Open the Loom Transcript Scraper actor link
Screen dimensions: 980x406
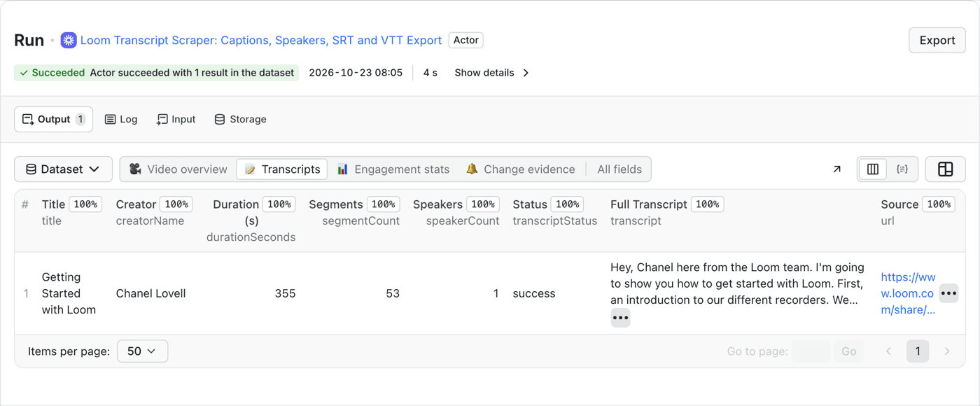[x=261, y=41]
